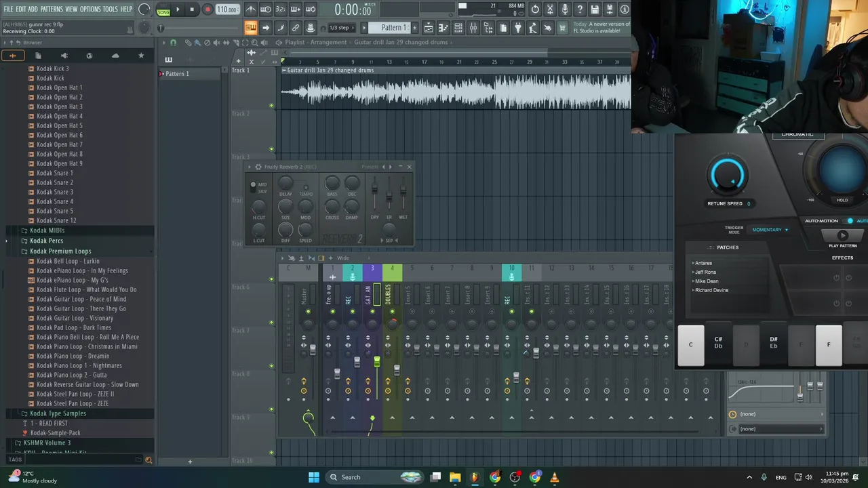The height and width of the screenshot is (488, 868).
Task: Open the Mixer toolbar icon
Action: 473,28
